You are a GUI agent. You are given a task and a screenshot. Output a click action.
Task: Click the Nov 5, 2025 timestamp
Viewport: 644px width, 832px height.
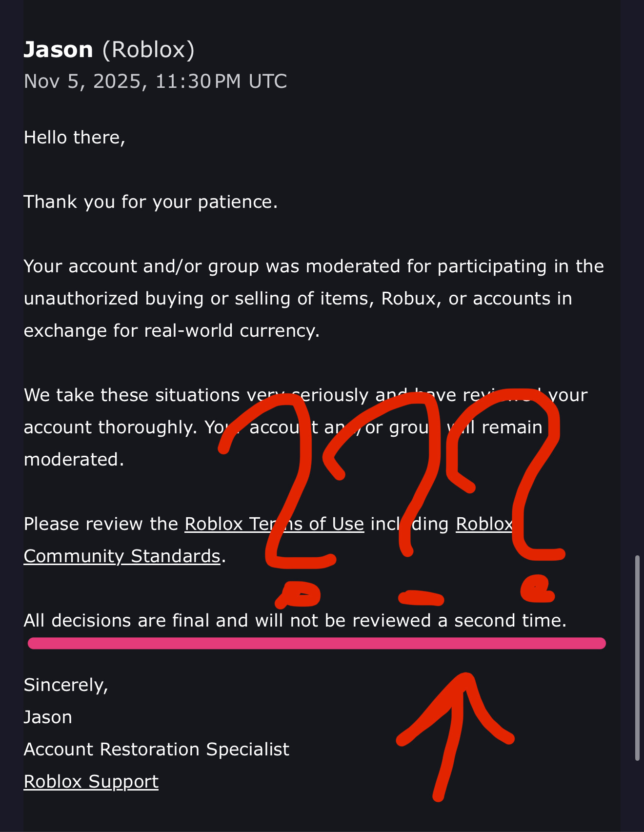[x=155, y=81]
